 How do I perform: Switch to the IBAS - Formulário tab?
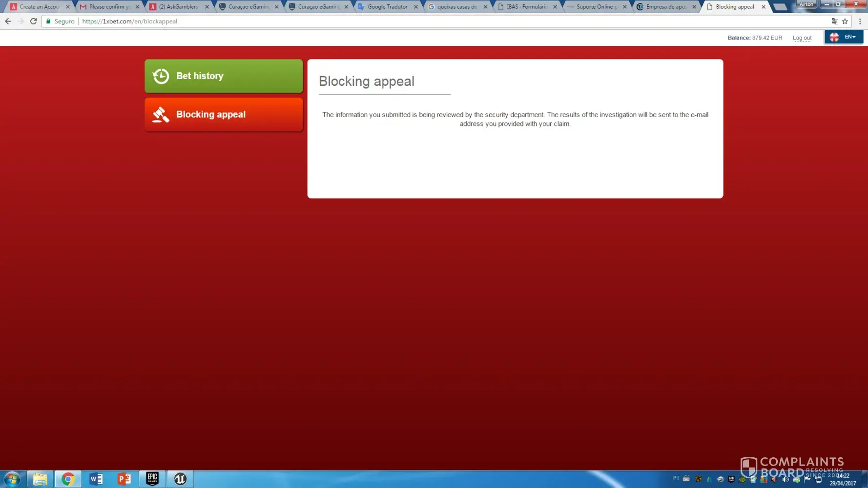pyautogui.click(x=527, y=7)
